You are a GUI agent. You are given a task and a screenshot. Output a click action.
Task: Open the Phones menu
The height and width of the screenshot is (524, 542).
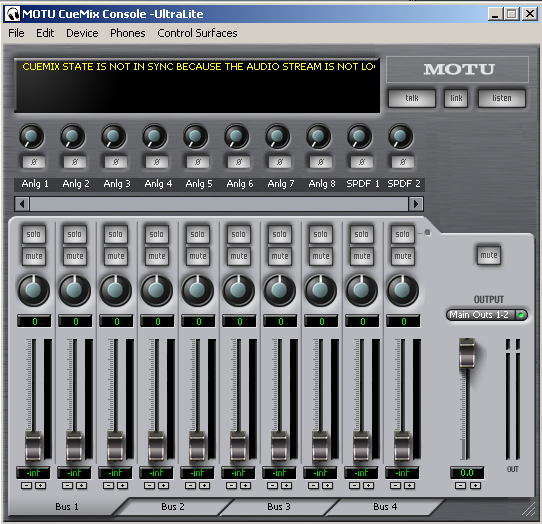pos(128,33)
